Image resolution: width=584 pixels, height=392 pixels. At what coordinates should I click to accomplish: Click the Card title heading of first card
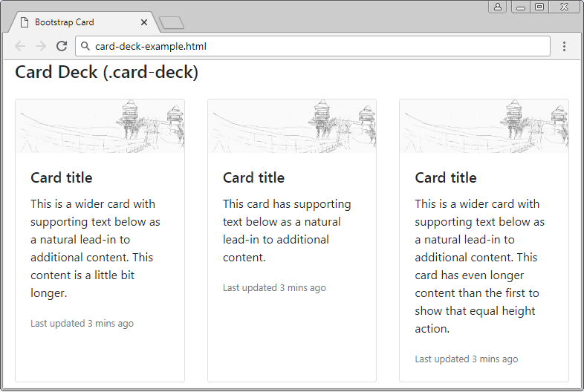pos(62,177)
